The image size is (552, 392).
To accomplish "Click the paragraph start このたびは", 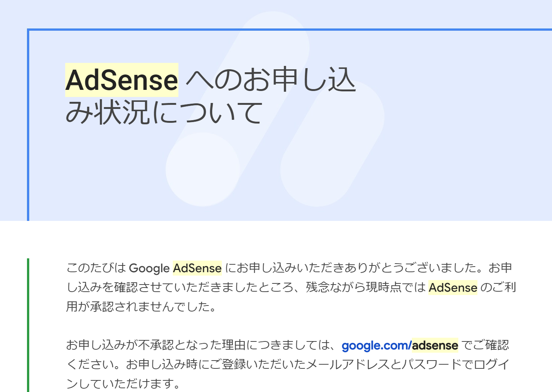I will [96, 268].
